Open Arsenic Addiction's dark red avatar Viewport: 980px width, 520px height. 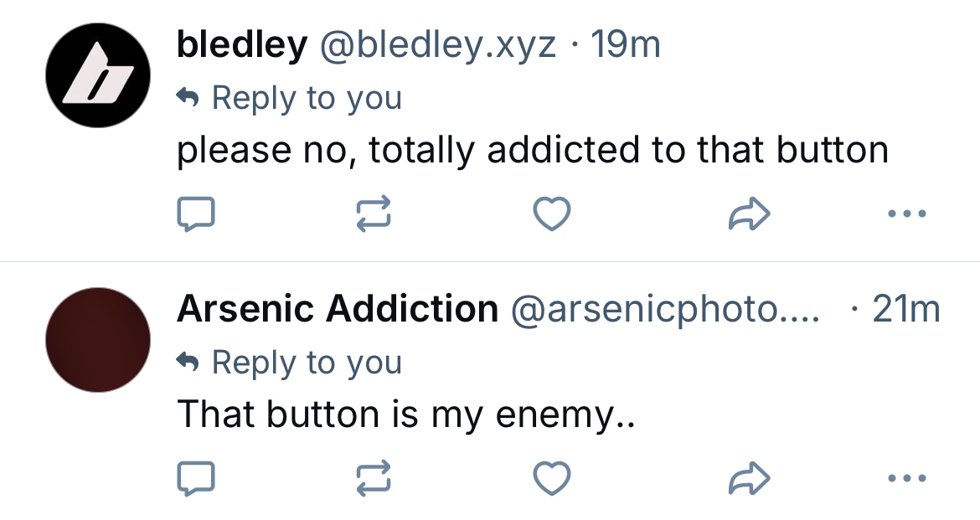click(x=97, y=340)
